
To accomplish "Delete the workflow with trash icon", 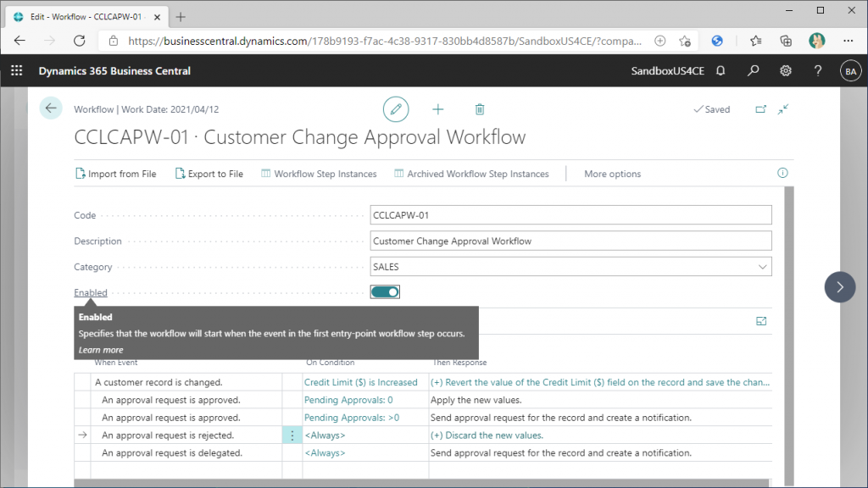I will pos(480,109).
